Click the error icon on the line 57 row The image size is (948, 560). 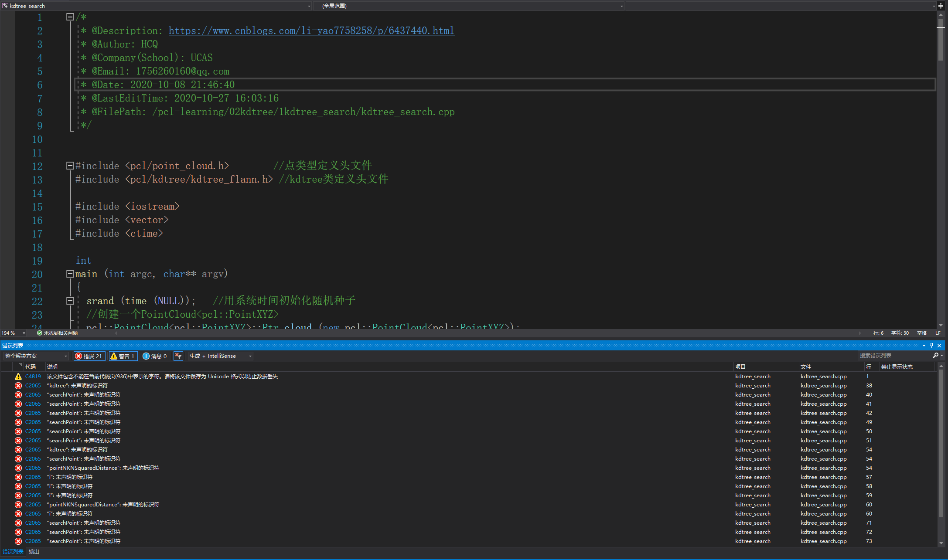tap(18, 477)
